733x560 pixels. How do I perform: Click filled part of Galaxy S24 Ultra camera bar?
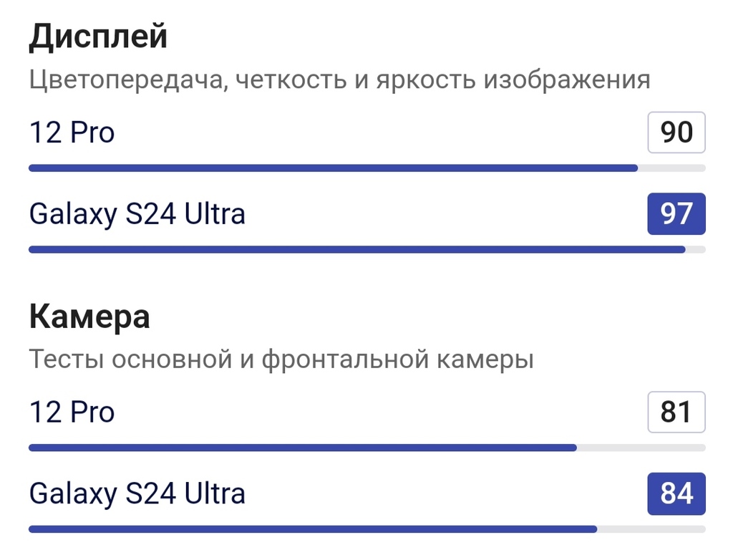click(312, 529)
